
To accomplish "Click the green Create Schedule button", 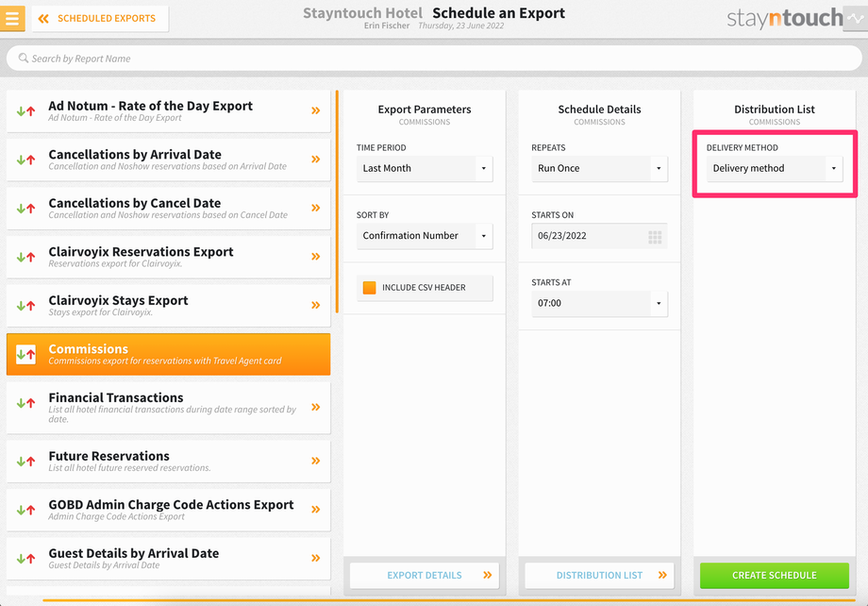I will click(775, 576).
